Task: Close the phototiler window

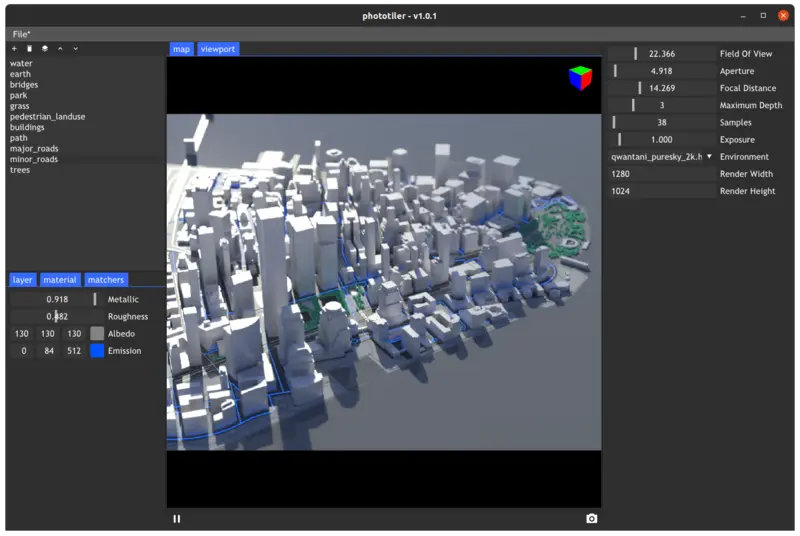Action: coord(783,16)
